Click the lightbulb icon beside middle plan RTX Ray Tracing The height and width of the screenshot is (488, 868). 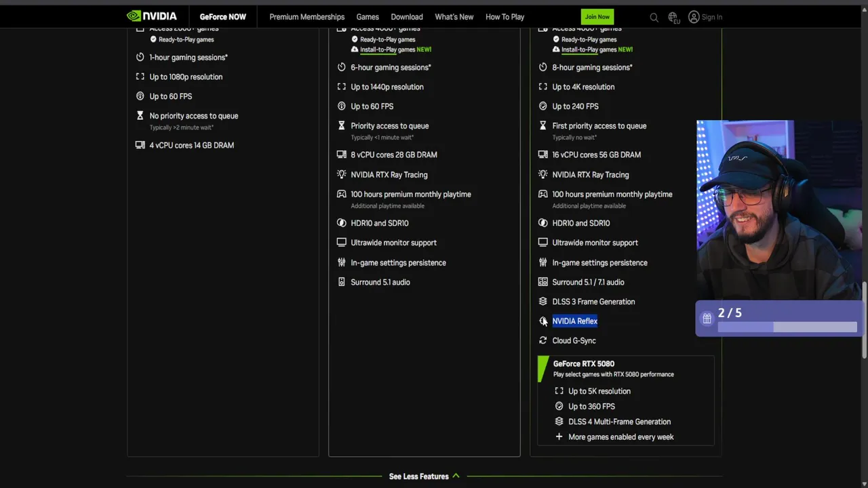341,174
